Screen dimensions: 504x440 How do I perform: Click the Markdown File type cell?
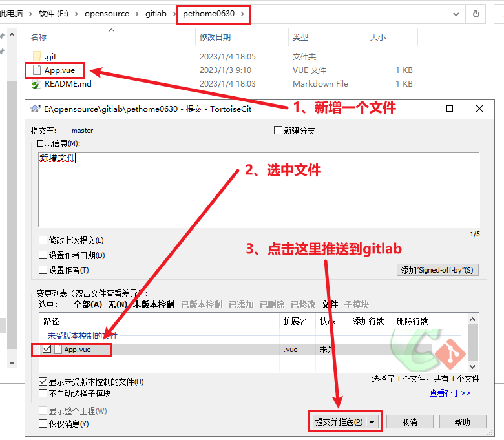[320, 84]
